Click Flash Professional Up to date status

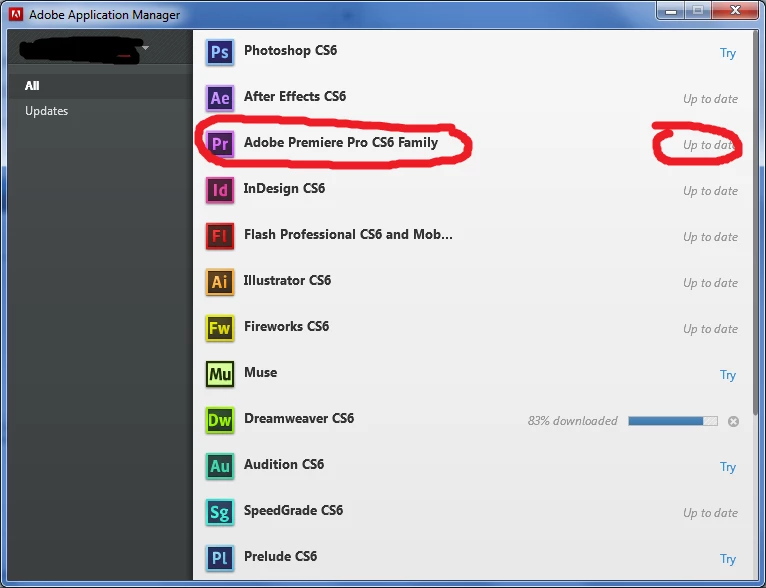pos(710,237)
